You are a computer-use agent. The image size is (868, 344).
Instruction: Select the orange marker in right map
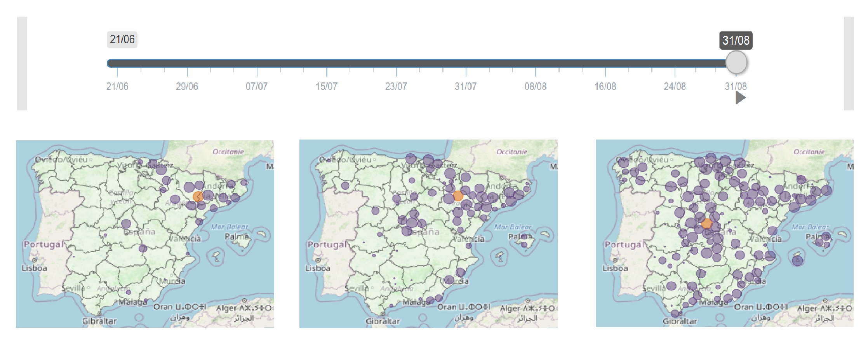click(706, 224)
